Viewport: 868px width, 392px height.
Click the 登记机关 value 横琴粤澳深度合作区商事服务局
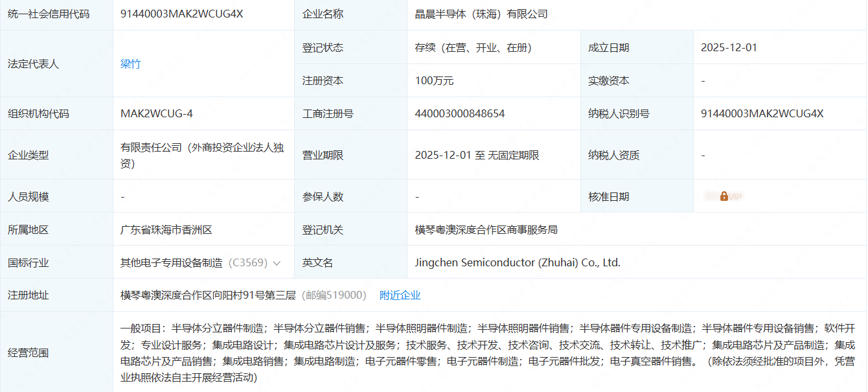(486, 230)
